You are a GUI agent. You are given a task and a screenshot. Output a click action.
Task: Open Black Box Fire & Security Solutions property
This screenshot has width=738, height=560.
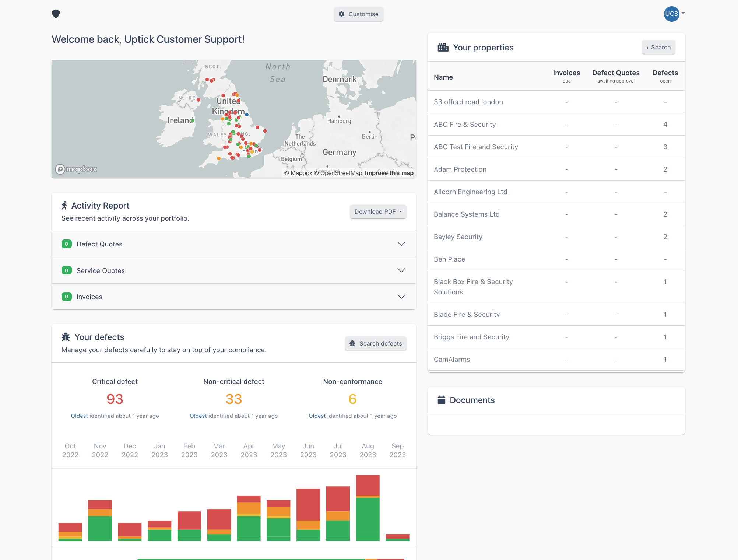(473, 287)
